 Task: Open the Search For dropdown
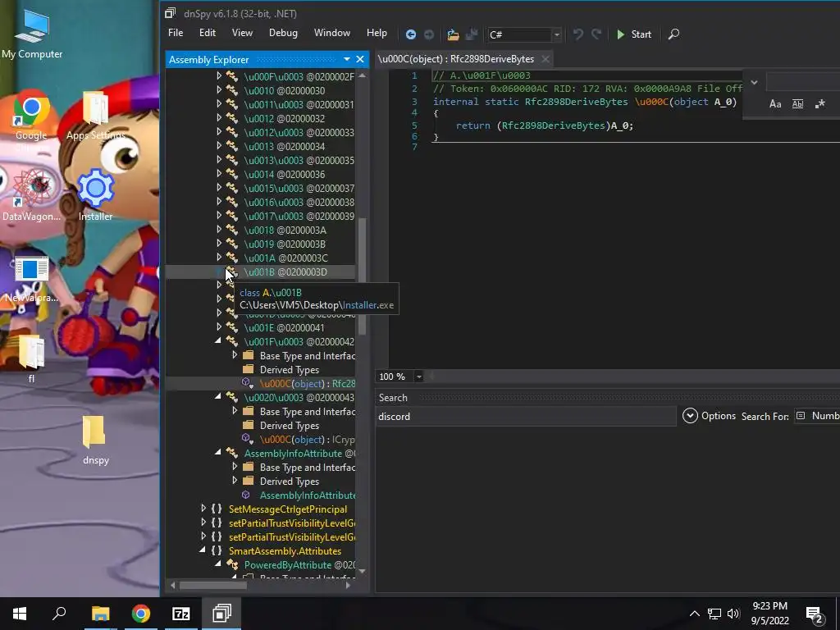click(818, 416)
